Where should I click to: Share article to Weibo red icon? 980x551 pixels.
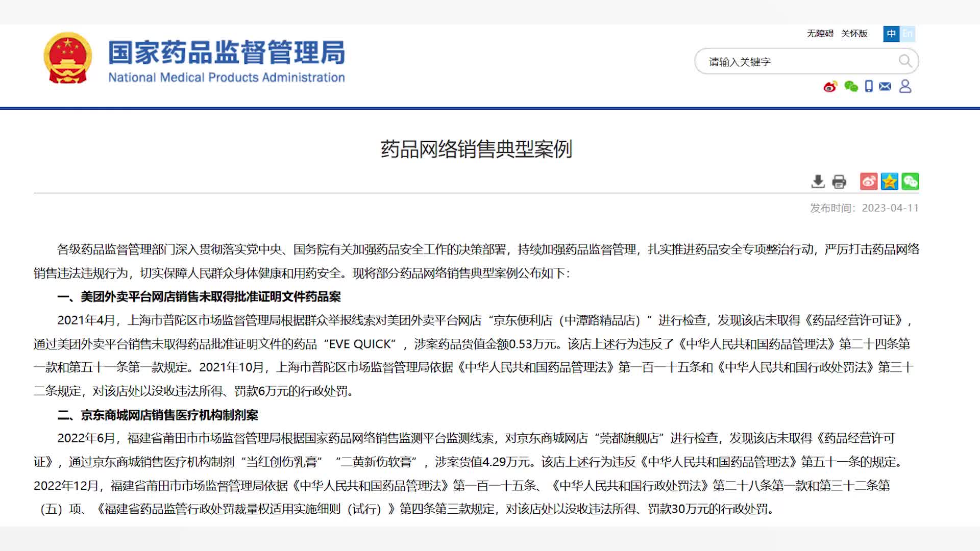[869, 182]
